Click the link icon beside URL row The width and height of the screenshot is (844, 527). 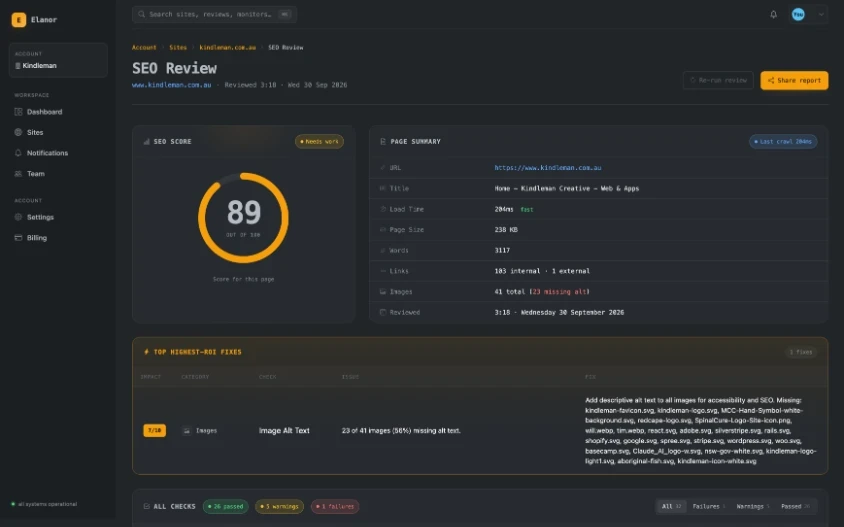383,168
